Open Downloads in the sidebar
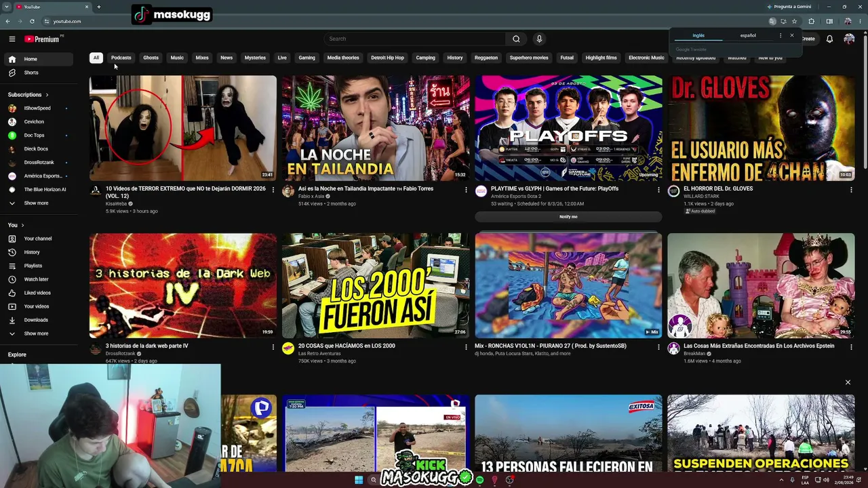This screenshot has height=488, width=868. pyautogui.click(x=39, y=320)
